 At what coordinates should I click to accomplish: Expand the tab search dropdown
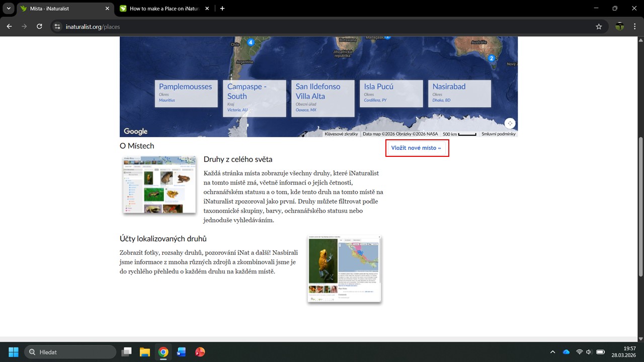click(9, 9)
